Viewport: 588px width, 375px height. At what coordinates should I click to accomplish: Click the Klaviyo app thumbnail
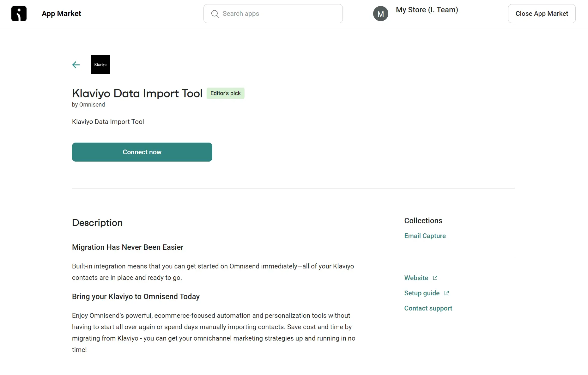100,65
